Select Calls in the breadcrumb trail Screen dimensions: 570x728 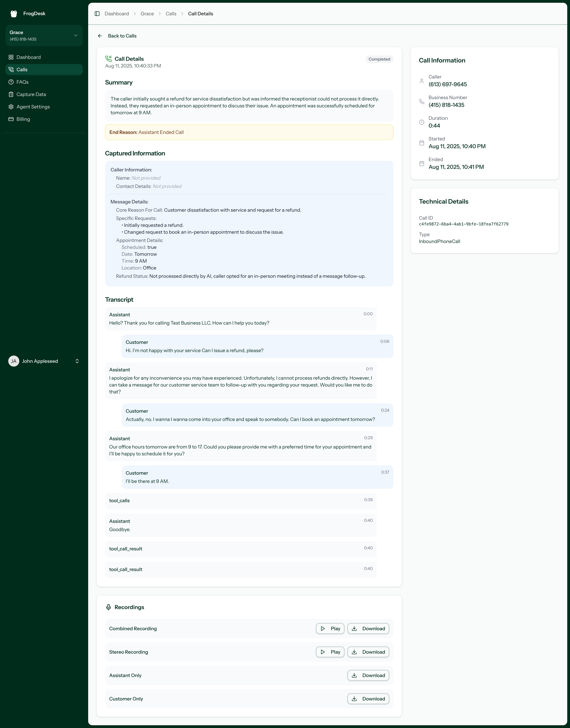pyautogui.click(x=170, y=14)
